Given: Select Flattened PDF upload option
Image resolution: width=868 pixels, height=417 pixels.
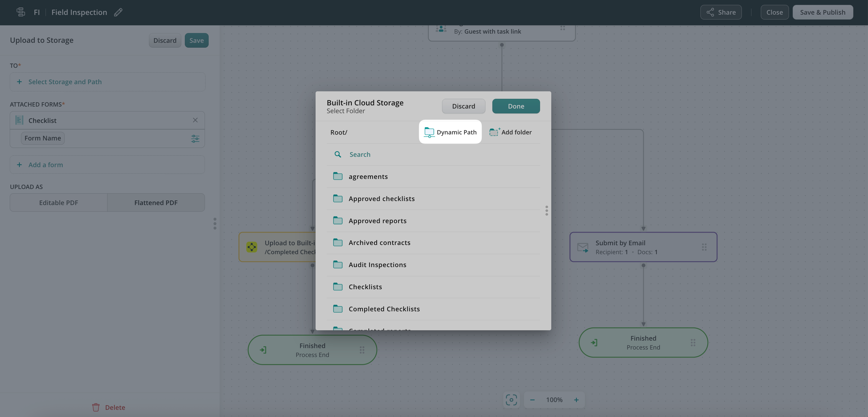Looking at the screenshot, I should pyautogui.click(x=156, y=202).
